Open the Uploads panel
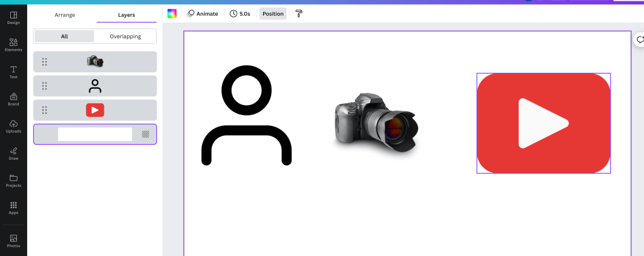The height and width of the screenshot is (256, 644). coord(13,126)
